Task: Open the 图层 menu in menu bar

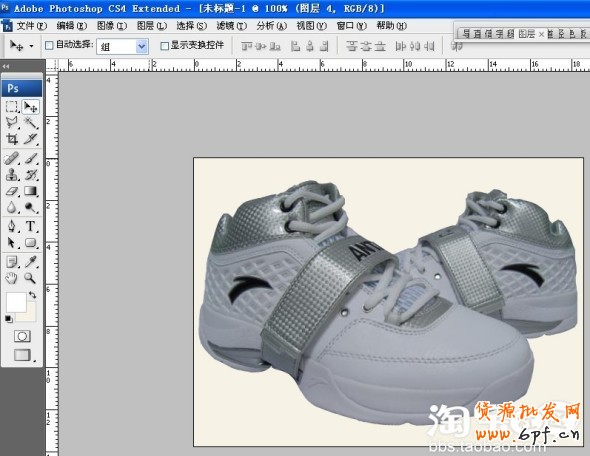Action: coord(152,26)
